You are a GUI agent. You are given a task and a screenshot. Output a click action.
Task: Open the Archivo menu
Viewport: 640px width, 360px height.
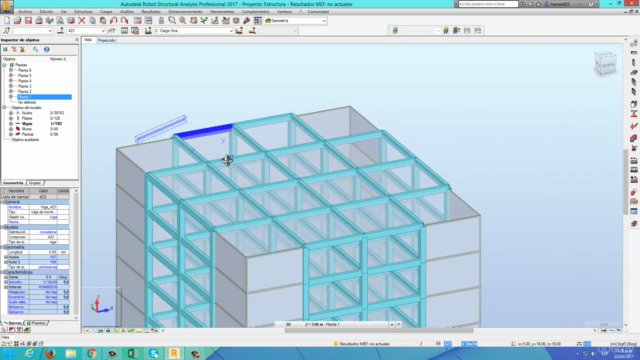25,11
